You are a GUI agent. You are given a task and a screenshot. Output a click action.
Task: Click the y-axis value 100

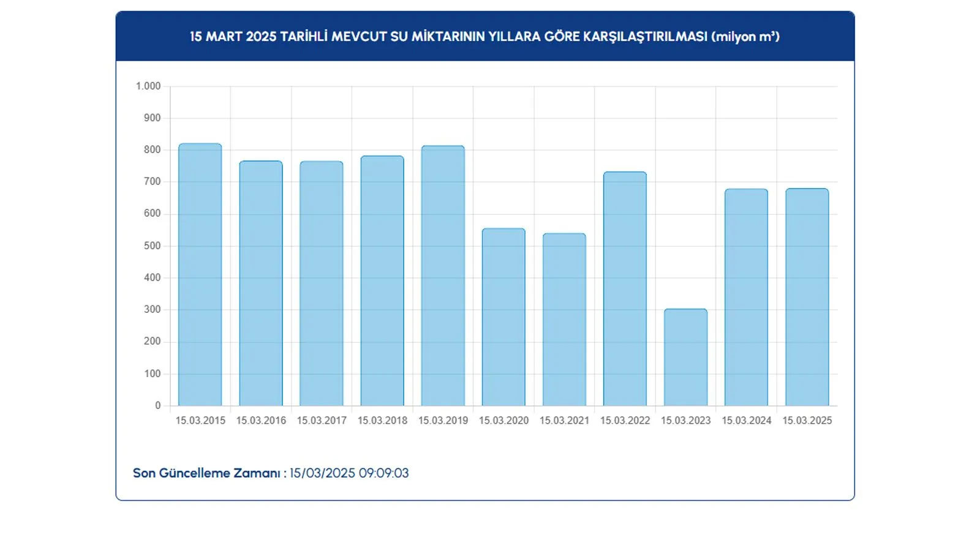[x=153, y=374]
